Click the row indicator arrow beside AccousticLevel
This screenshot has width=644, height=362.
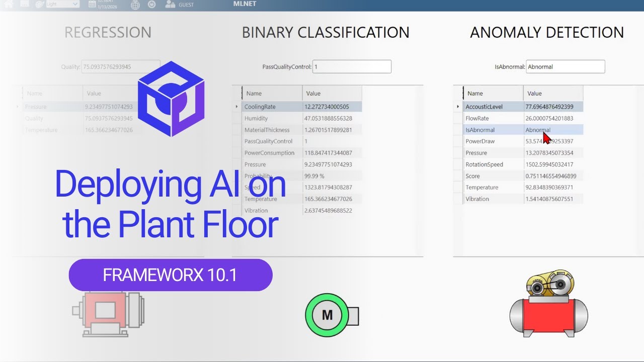[x=458, y=107]
